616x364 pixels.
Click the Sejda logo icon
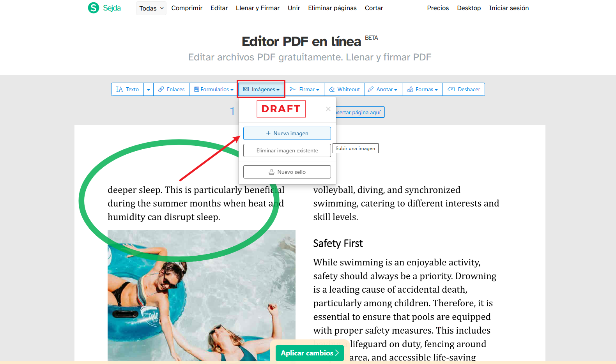(x=94, y=8)
